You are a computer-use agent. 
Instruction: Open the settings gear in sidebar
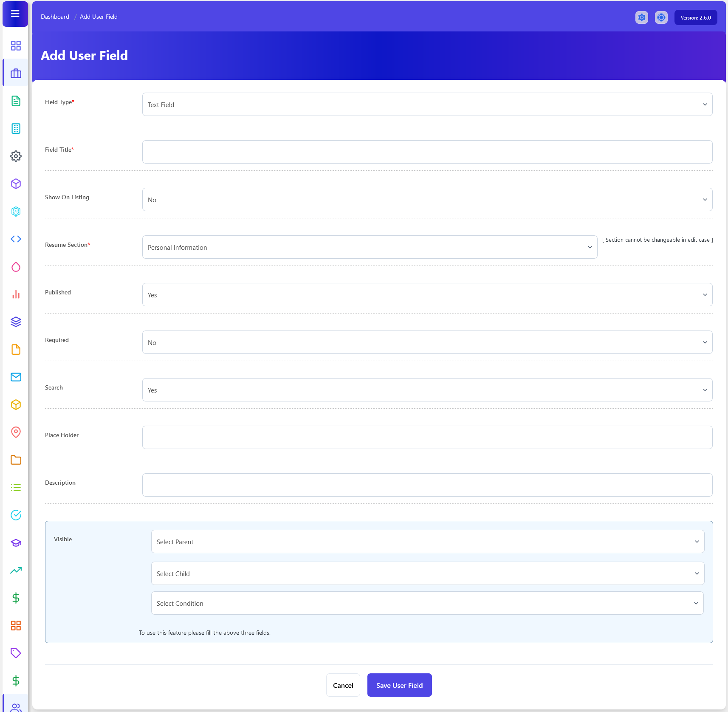[16, 156]
